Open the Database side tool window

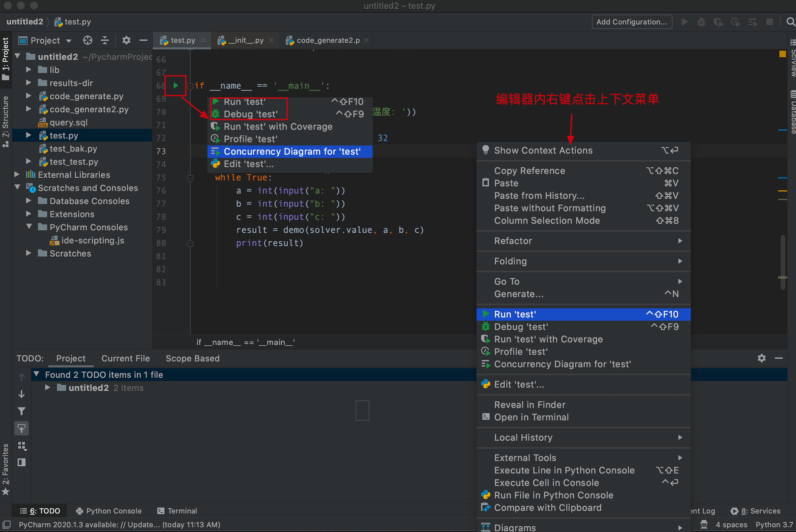[x=793, y=112]
